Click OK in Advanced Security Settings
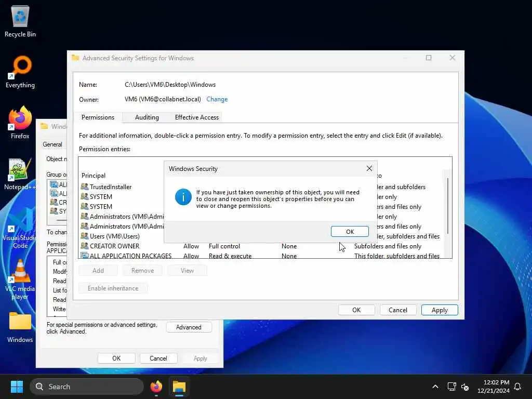The height and width of the screenshot is (399, 532). [x=356, y=310]
